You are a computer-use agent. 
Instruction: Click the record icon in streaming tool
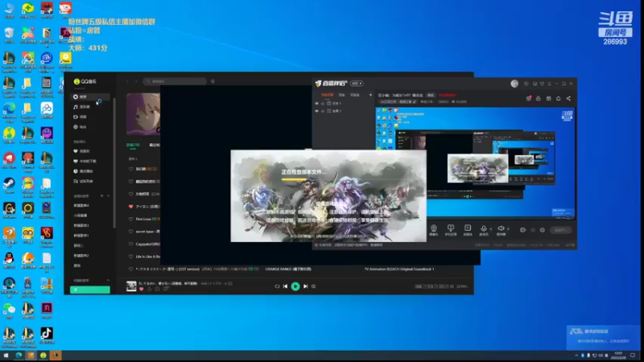pos(522,230)
